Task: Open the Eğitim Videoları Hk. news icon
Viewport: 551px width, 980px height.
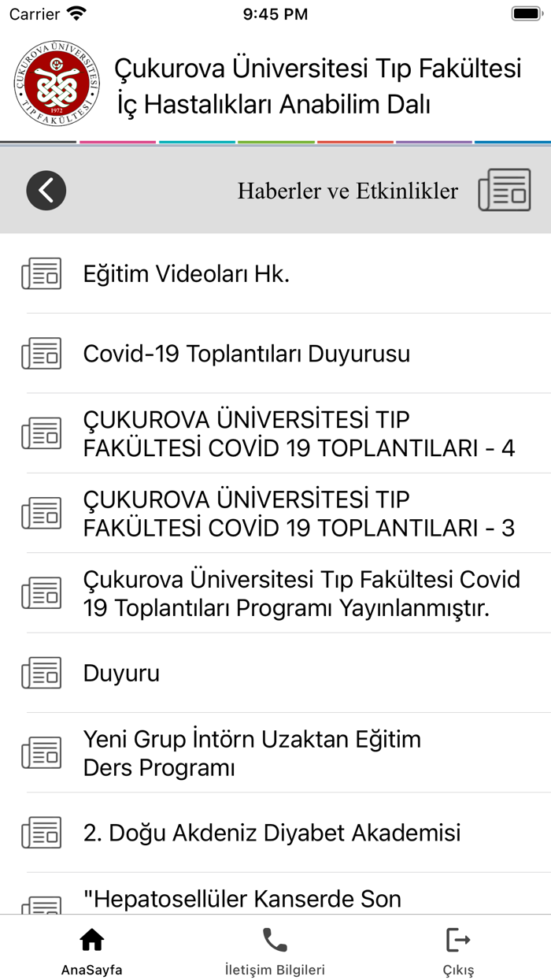Action: click(x=42, y=273)
